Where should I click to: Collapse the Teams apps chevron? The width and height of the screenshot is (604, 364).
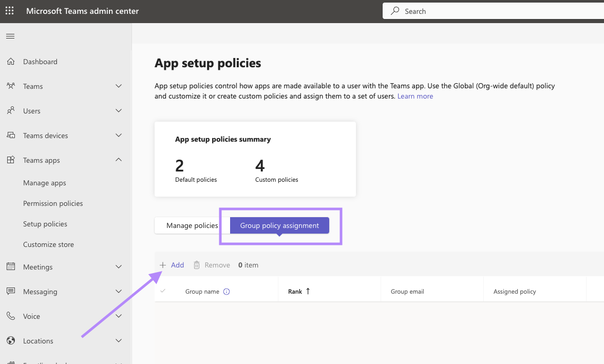(119, 160)
